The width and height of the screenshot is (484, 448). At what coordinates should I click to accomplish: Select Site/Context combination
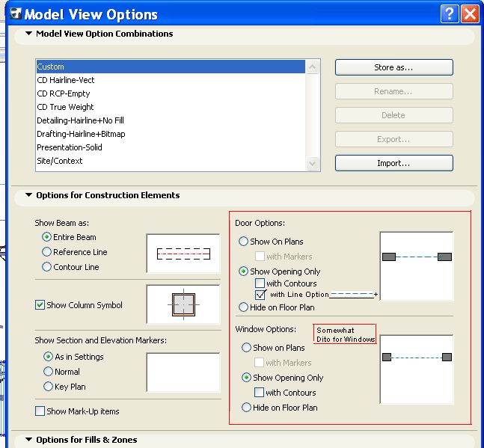click(171, 161)
